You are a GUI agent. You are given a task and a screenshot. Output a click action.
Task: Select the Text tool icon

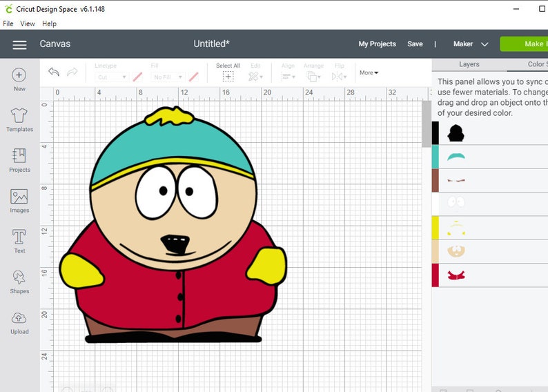(x=19, y=237)
